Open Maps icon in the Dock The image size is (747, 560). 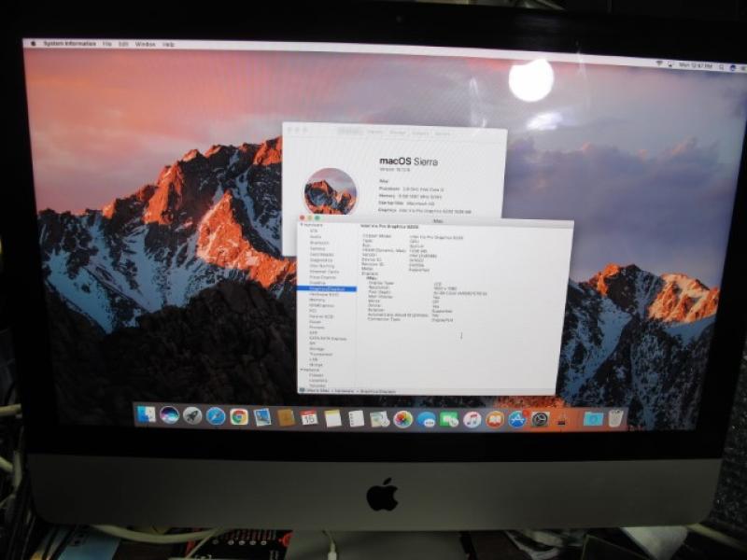coord(379,419)
